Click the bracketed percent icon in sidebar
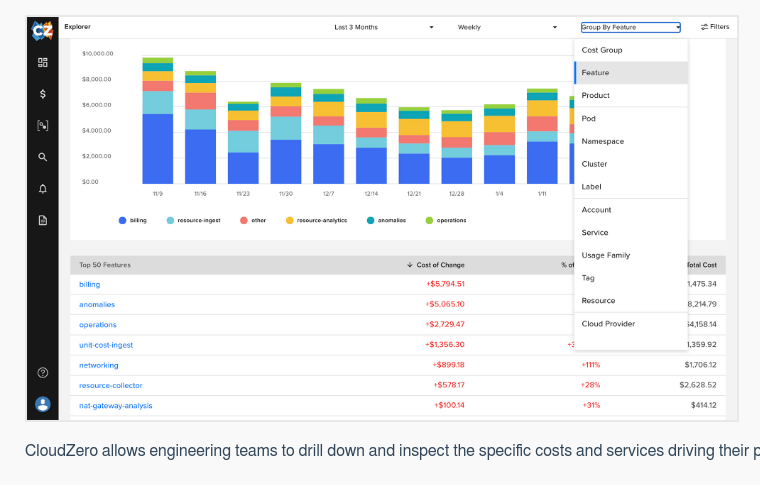The image size is (760, 495). pos(43,126)
